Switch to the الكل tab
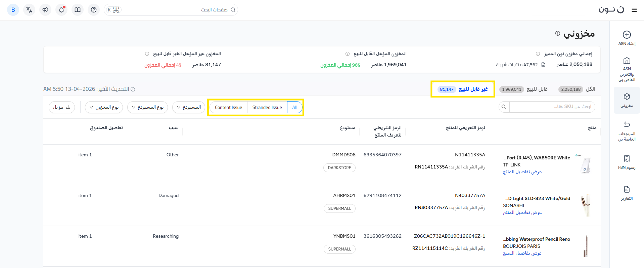The height and width of the screenshot is (268, 644). pos(577,89)
